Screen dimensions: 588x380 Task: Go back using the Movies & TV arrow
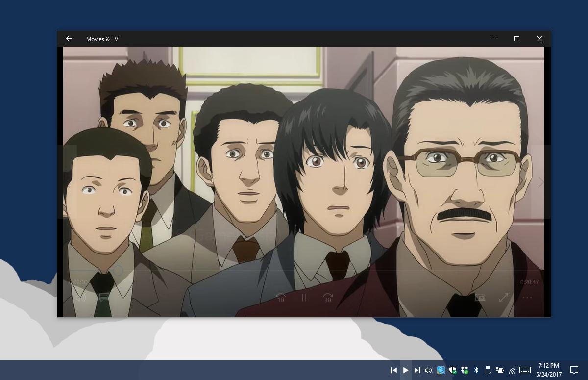69,39
